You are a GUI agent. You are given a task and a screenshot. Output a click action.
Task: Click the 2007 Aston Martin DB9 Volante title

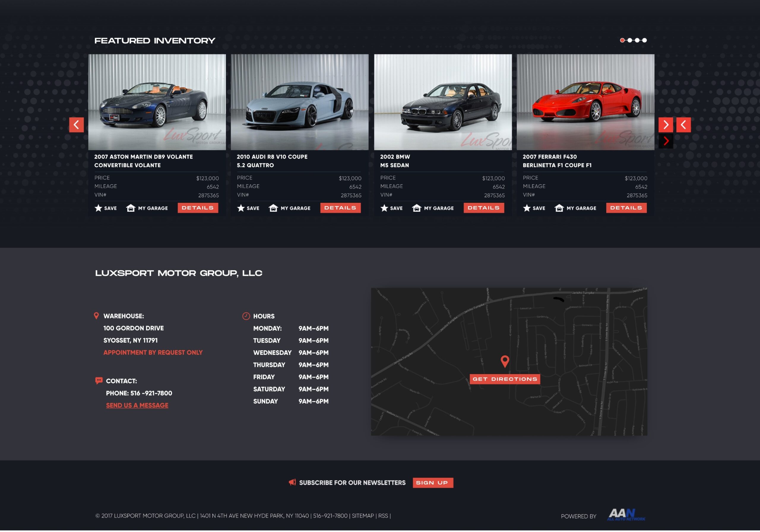tap(144, 161)
